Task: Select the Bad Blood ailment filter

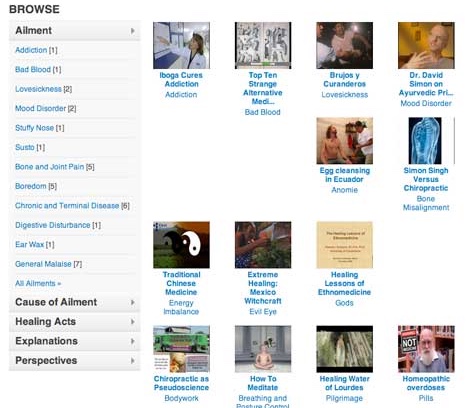Action: pyautogui.click(x=33, y=69)
